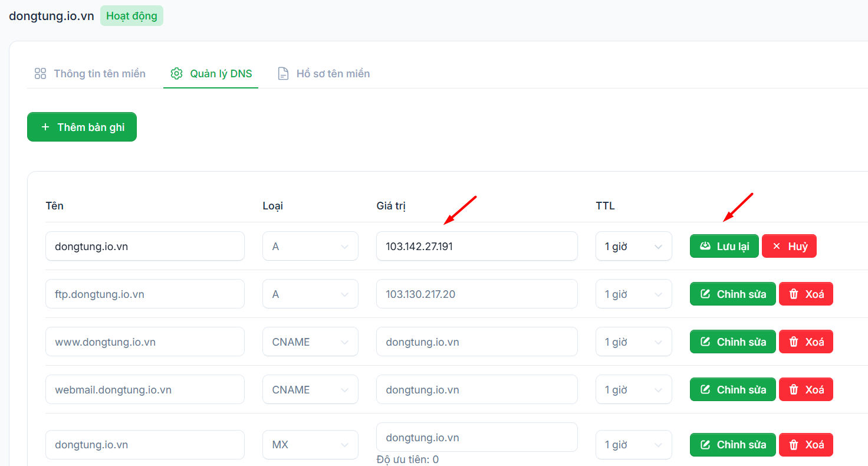Click the Hoạt động status badge
868x466 pixels.
coord(131,16)
